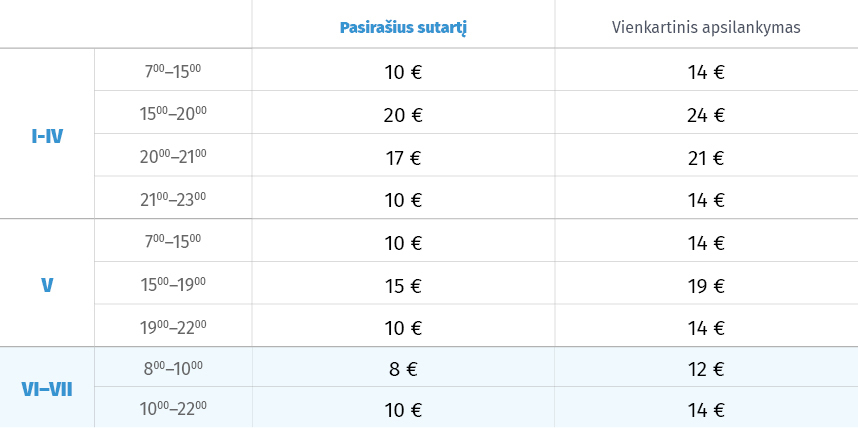This screenshot has height=428, width=858.
Task: Select the 8:00–10:00 weekend time slot
Action: 173,368
